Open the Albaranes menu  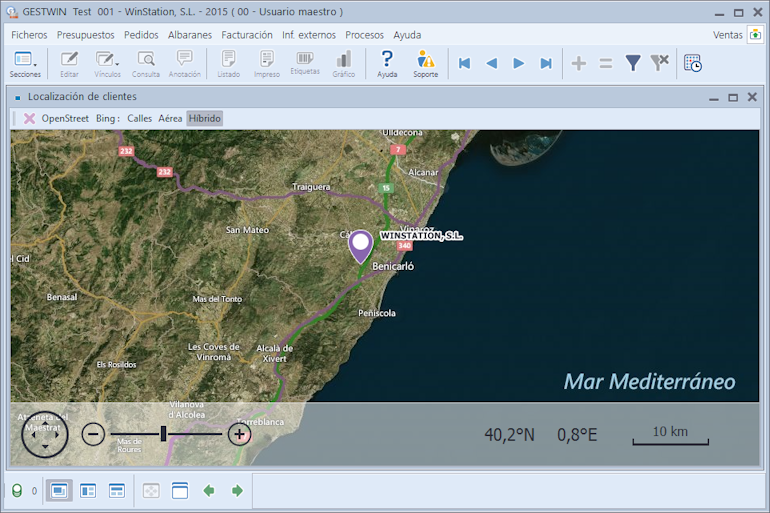click(x=190, y=35)
